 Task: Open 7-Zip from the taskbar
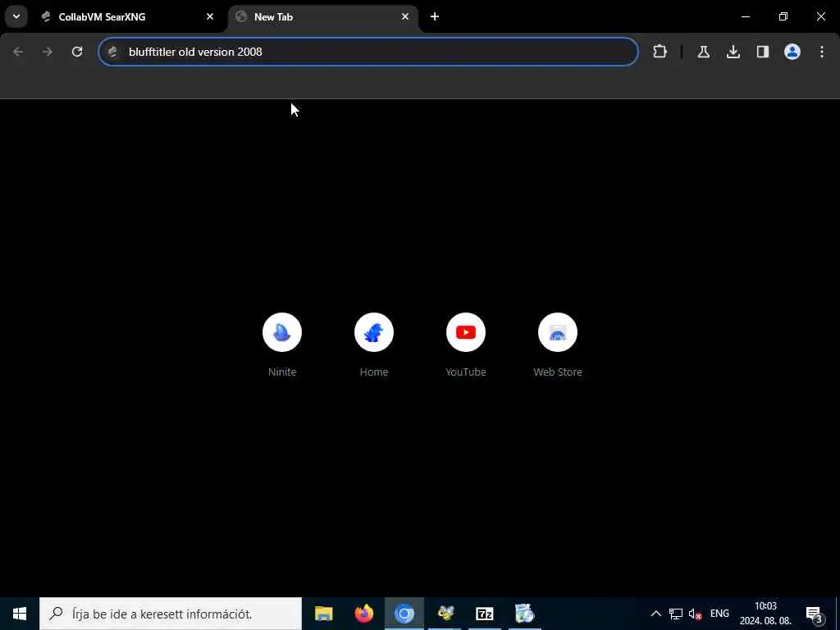[x=485, y=614]
